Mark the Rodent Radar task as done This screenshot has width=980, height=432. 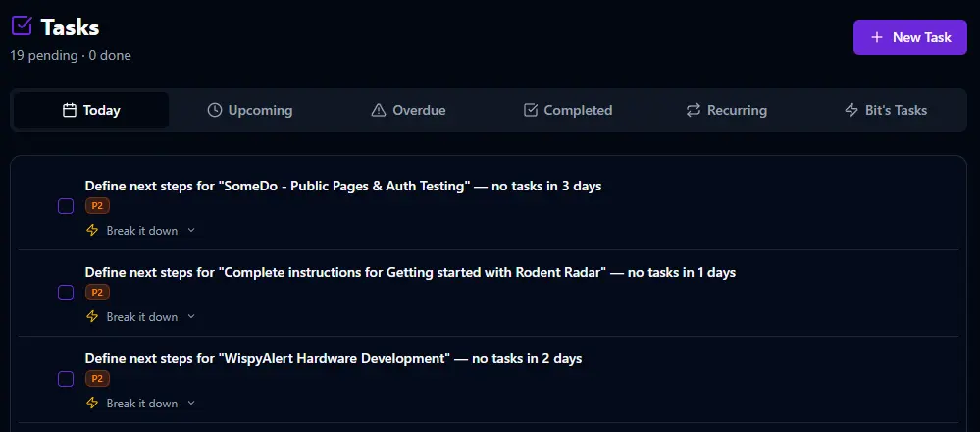66,293
